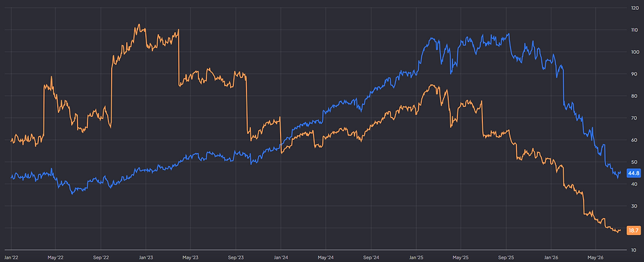Image resolution: width=644 pixels, height=262 pixels.
Task: Select the May'24 date label
Action: 325,257
